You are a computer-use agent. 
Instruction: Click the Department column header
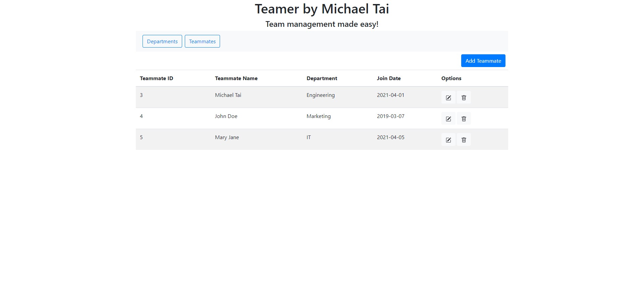coord(322,78)
